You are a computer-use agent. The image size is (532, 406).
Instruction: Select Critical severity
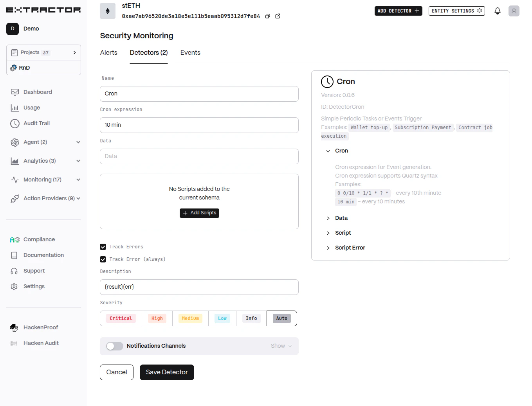click(121, 318)
